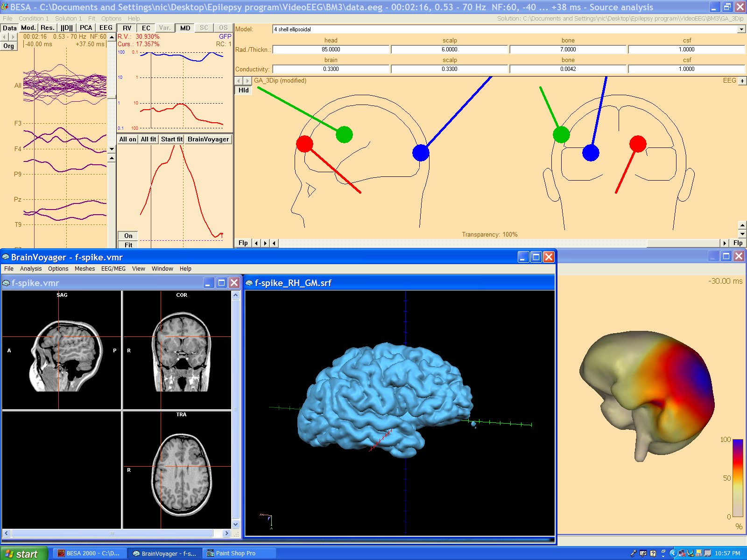Select the blue dipole in front head view
Image resolution: width=747 pixels, height=560 pixels.
click(591, 153)
